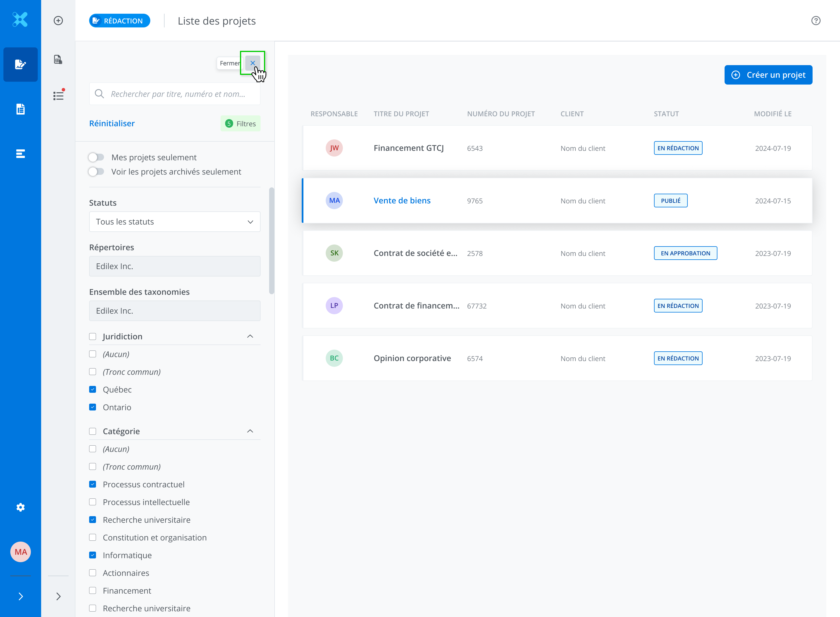Open the Tous les statuts dropdown
The width and height of the screenshot is (840, 617).
tap(175, 221)
